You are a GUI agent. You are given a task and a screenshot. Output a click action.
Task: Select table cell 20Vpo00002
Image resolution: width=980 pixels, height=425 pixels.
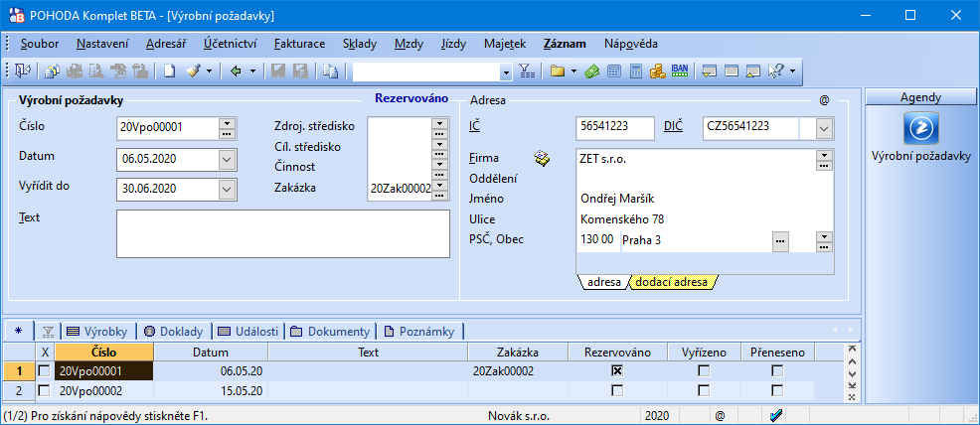103,390
